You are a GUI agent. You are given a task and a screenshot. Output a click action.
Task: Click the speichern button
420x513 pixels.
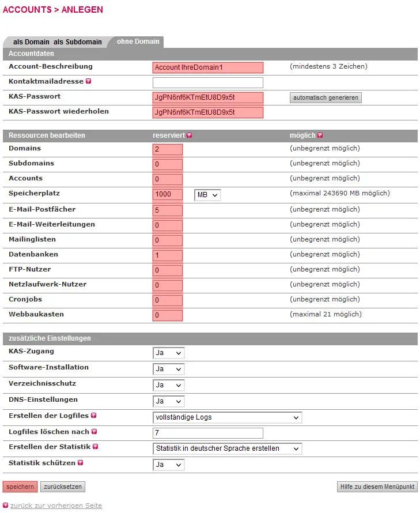tap(20, 486)
